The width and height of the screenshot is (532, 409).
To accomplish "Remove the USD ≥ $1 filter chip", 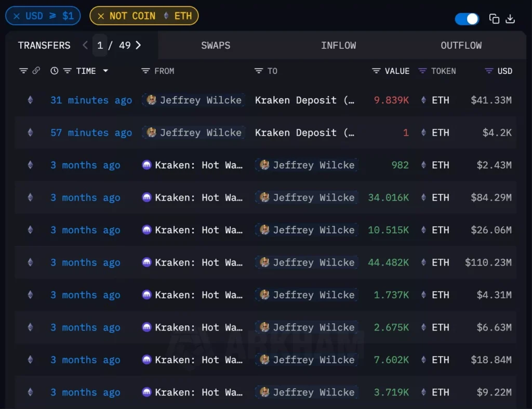I will 17,16.
